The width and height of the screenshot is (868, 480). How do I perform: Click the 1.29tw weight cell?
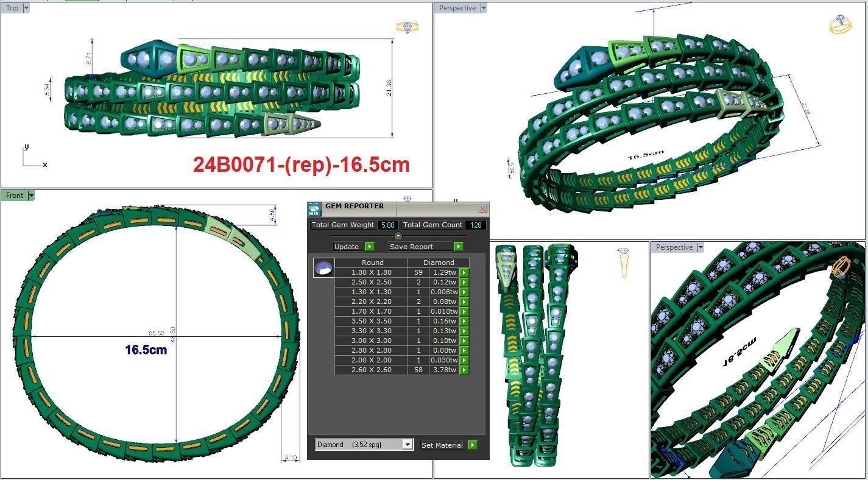pos(444,272)
